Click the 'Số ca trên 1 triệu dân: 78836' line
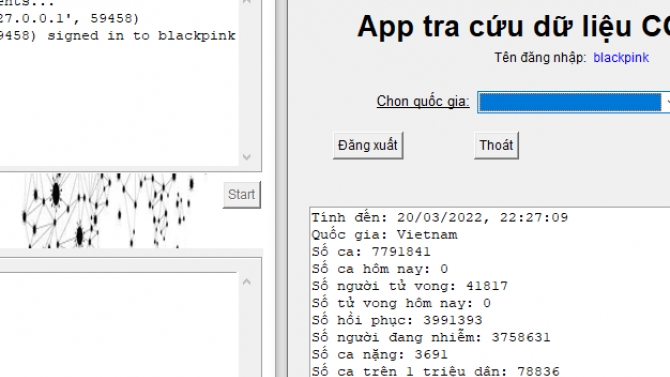This screenshot has height=377, width=670. pos(435,370)
